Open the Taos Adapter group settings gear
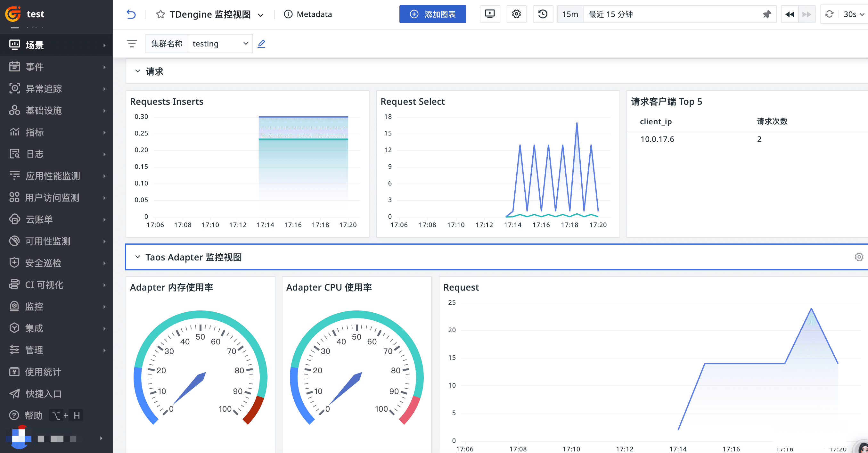 859,257
